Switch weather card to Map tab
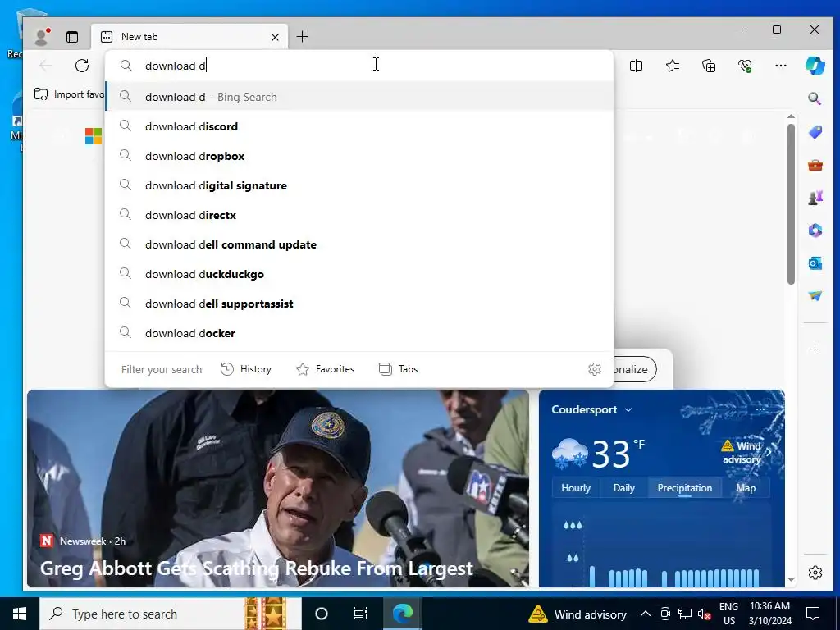 point(745,488)
